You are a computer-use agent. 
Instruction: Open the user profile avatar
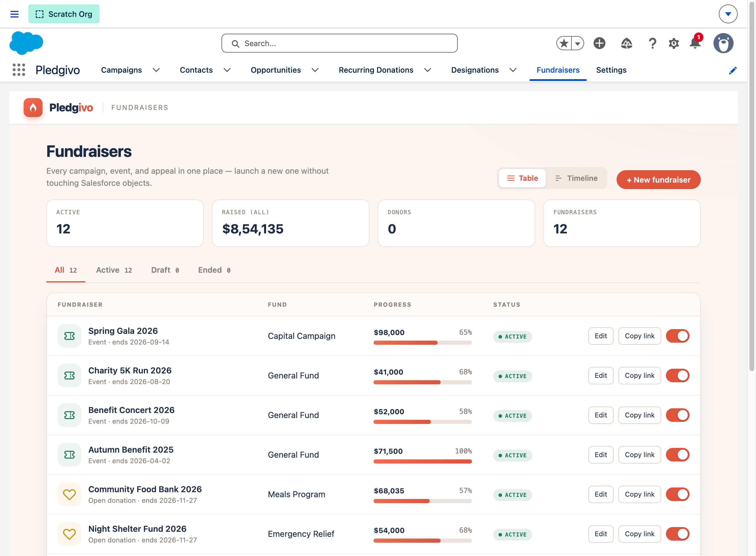[723, 43]
